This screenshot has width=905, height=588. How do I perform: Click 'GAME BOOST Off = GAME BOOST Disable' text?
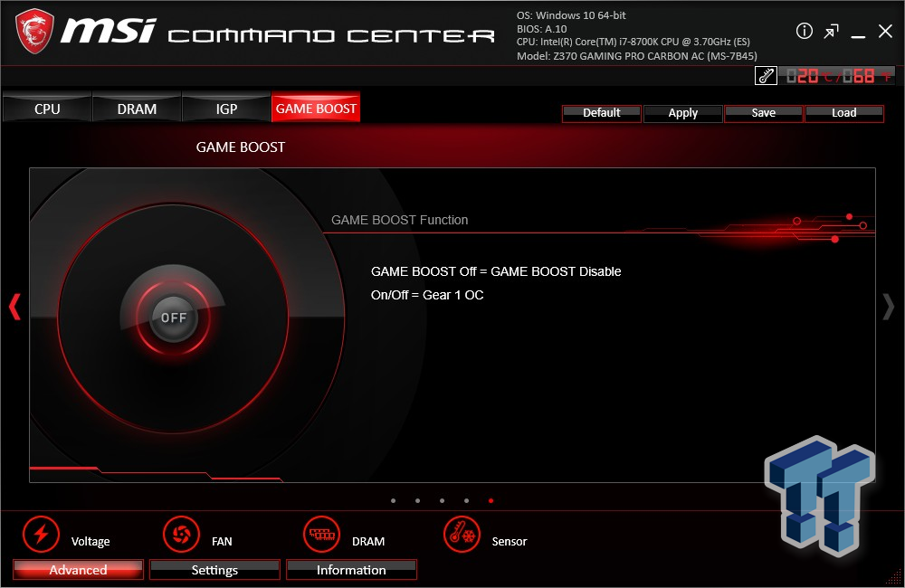(496, 271)
